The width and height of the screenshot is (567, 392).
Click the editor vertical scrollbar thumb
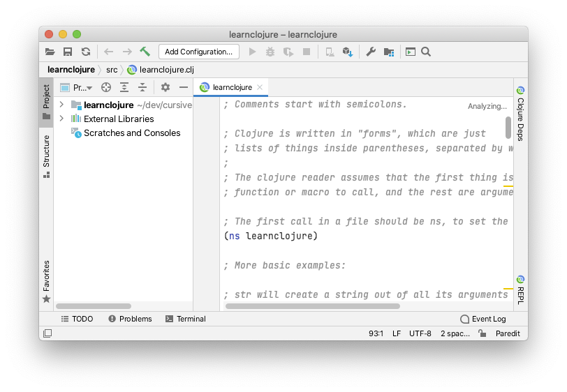[508, 127]
